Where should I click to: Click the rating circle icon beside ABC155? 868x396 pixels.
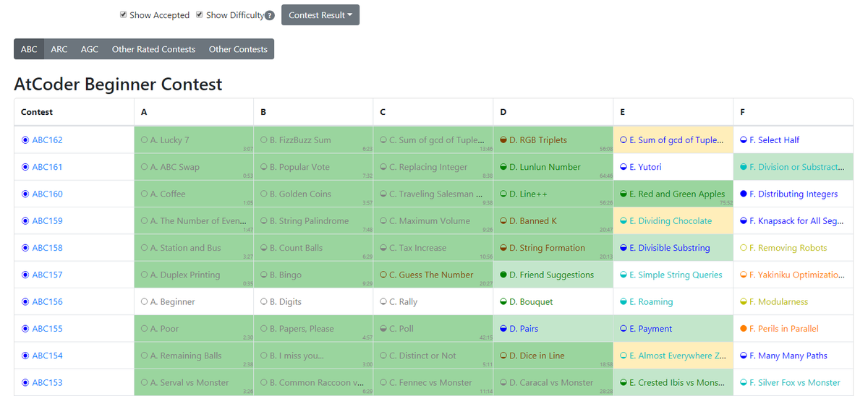point(25,329)
